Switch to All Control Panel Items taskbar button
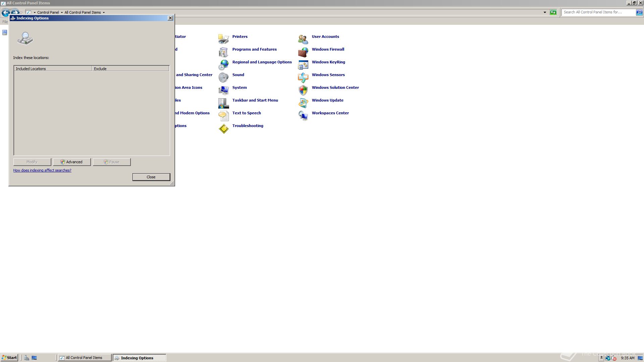This screenshot has width=644, height=362. [x=85, y=358]
